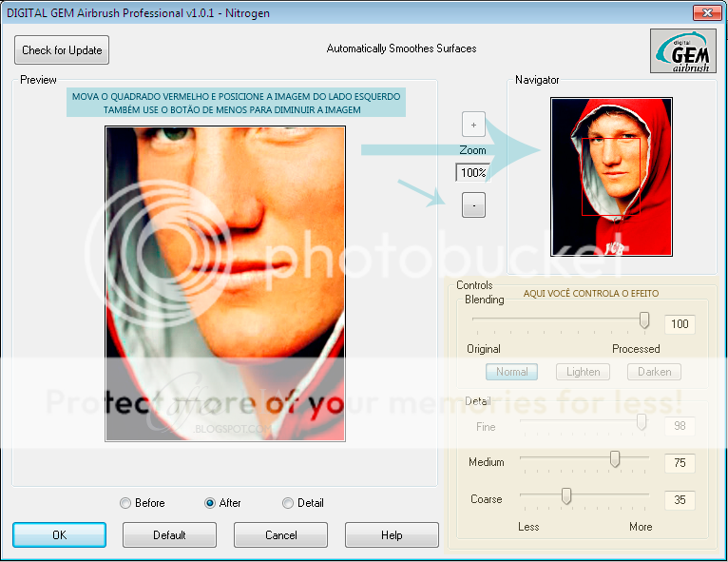Image resolution: width=728 pixels, height=562 pixels.
Task: Select the Before preview radio button
Action: (x=125, y=503)
